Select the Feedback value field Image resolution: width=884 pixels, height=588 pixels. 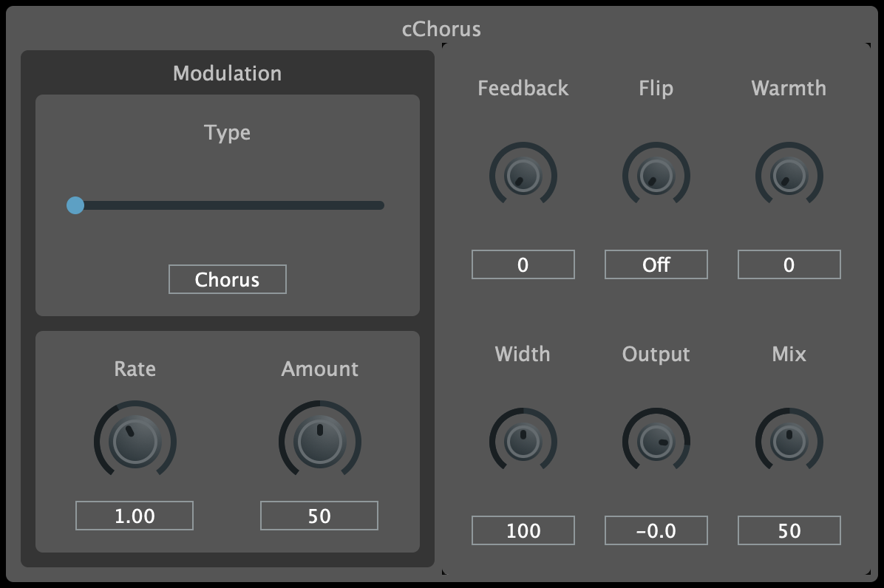click(x=523, y=264)
